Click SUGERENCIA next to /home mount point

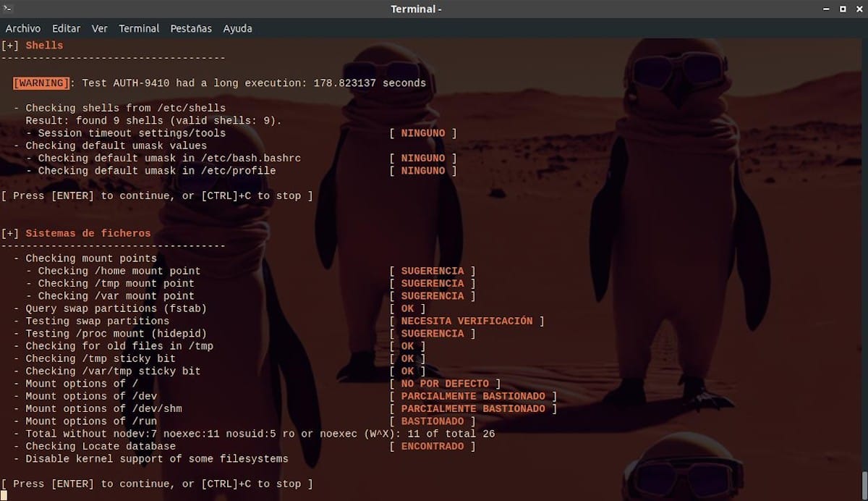(x=433, y=271)
